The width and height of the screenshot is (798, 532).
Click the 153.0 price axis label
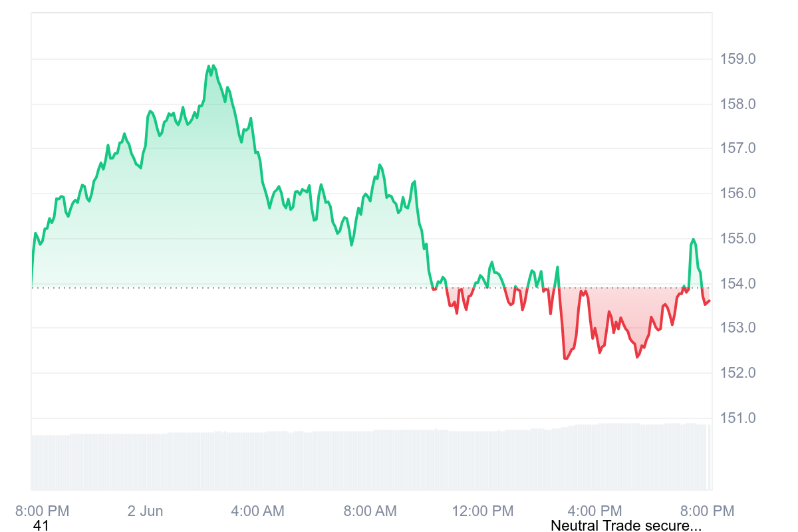737,328
